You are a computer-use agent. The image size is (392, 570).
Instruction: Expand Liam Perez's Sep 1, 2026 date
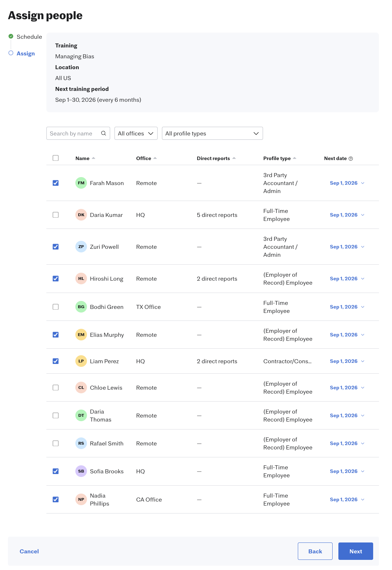[347, 361]
